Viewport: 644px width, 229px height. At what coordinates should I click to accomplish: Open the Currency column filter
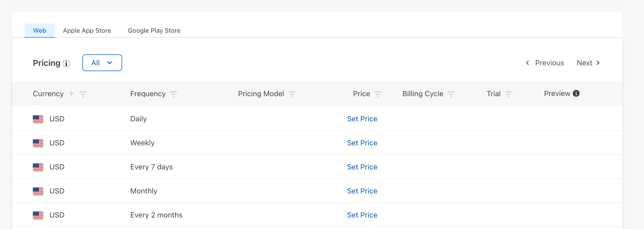coord(83,94)
